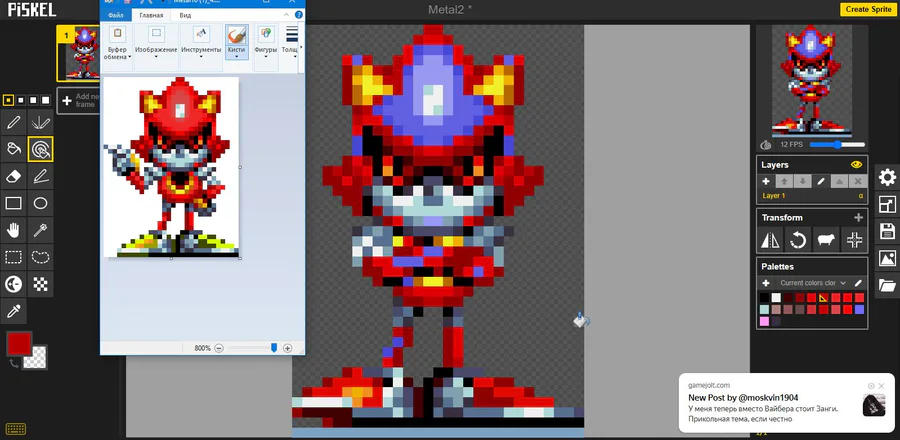This screenshot has width=900, height=440.
Task: Open the Paint help question mark
Action: click(x=298, y=15)
